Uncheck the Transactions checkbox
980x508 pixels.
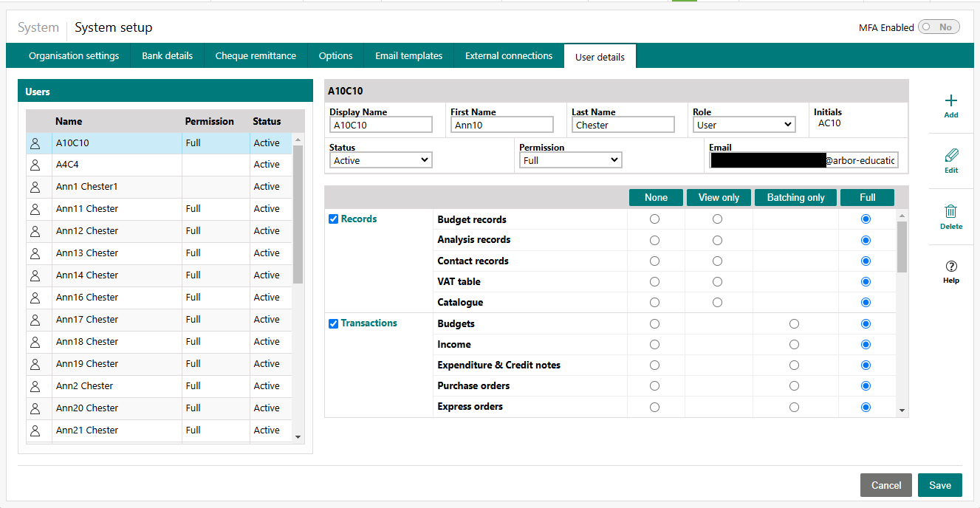click(x=333, y=323)
